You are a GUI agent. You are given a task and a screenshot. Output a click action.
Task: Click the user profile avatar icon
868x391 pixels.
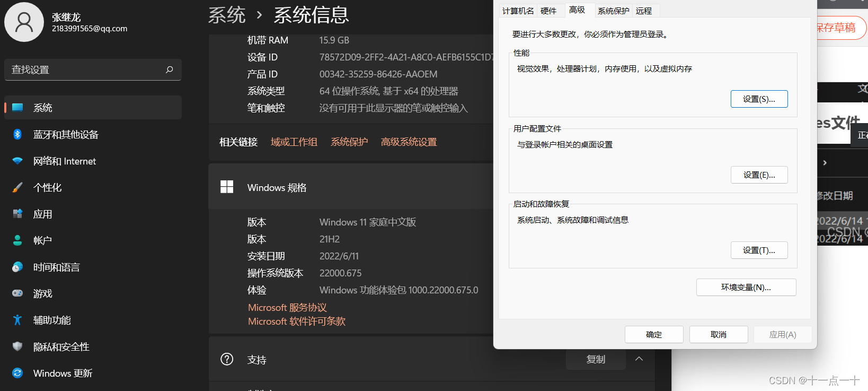(24, 22)
